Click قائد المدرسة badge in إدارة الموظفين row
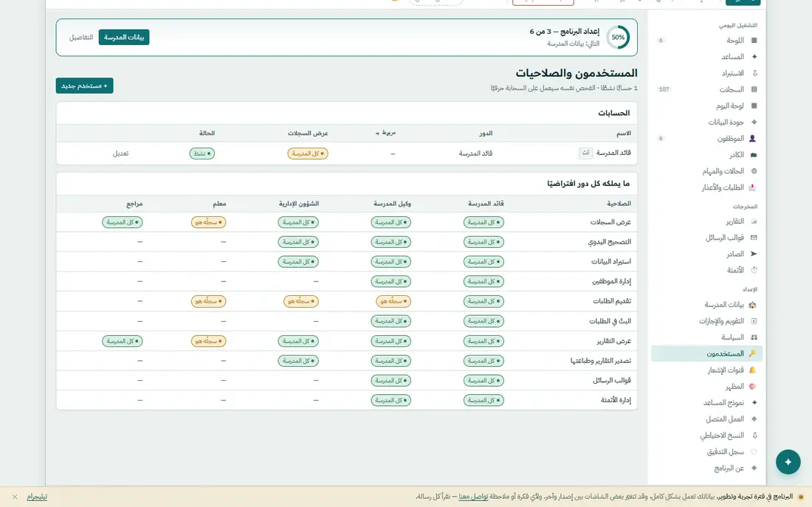Screen dimensions: 812x507 (x=484, y=281)
